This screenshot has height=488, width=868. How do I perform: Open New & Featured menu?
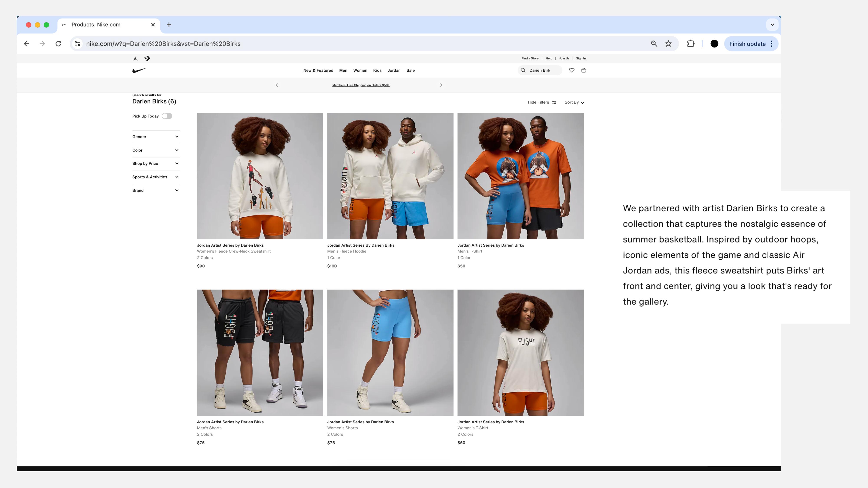pyautogui.click(x=318, y=70)
